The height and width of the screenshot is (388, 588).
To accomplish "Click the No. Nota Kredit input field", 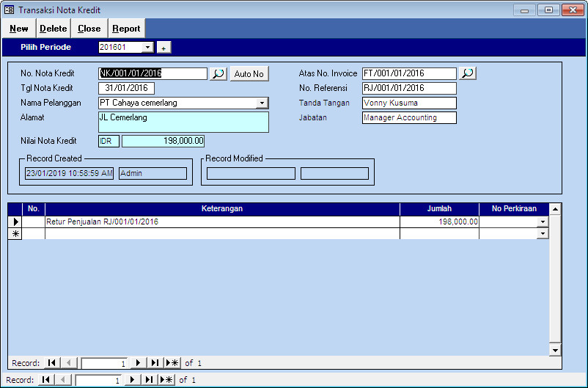I will pyautogui.click(x=152, y=73).
